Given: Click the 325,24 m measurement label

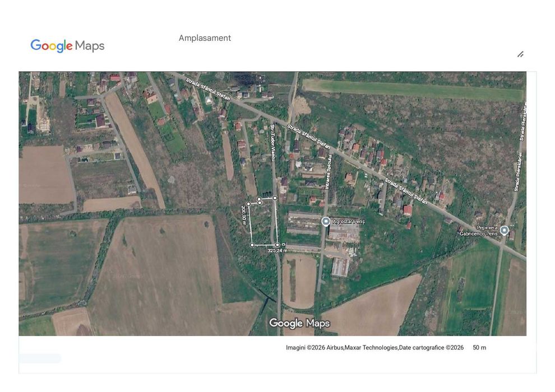Looking at the screenshot, I should [277, 251].
